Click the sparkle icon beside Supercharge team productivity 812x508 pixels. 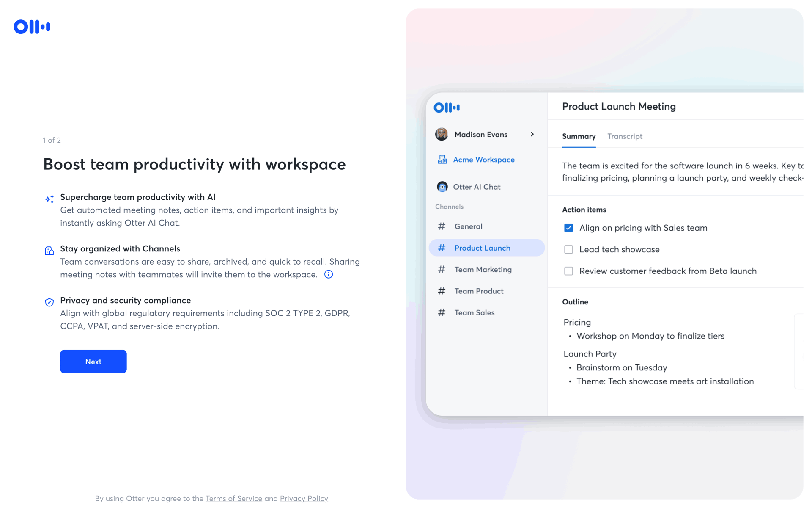click(49, 199)
